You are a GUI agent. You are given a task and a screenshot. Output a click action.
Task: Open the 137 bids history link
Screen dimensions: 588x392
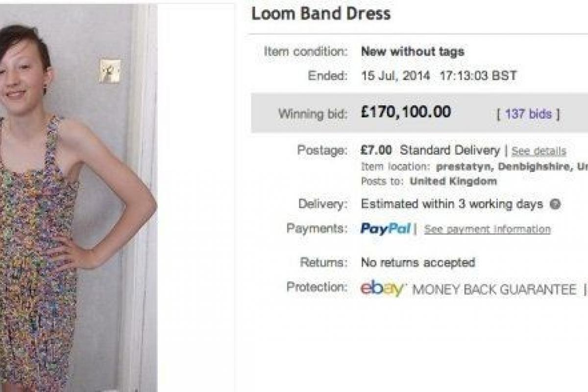click(x=528, y=114)
